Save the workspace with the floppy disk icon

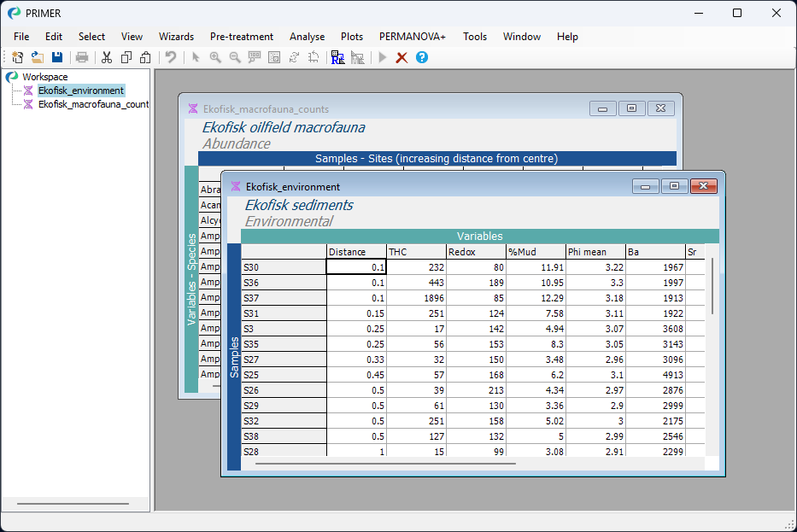[x=57, y=57]
